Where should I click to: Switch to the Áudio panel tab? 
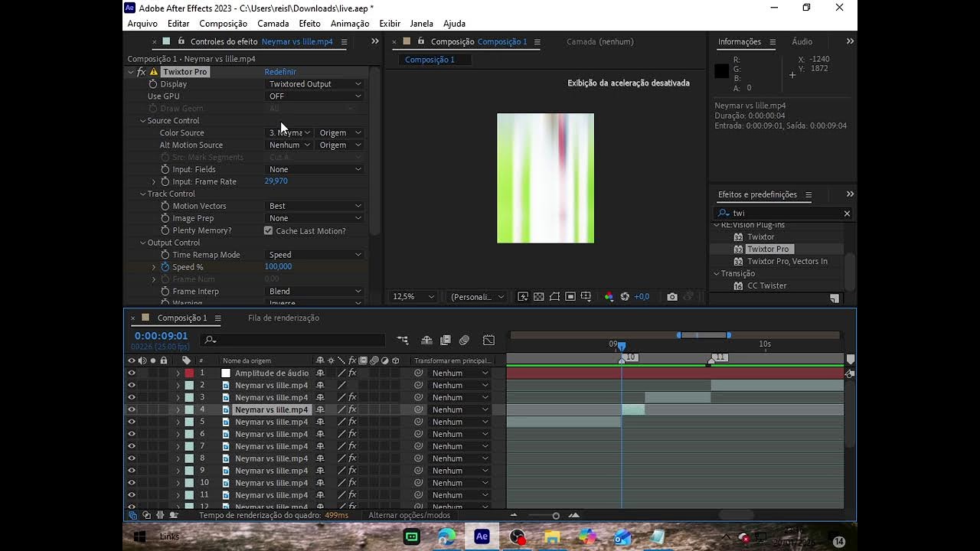(x=802, y=41)
